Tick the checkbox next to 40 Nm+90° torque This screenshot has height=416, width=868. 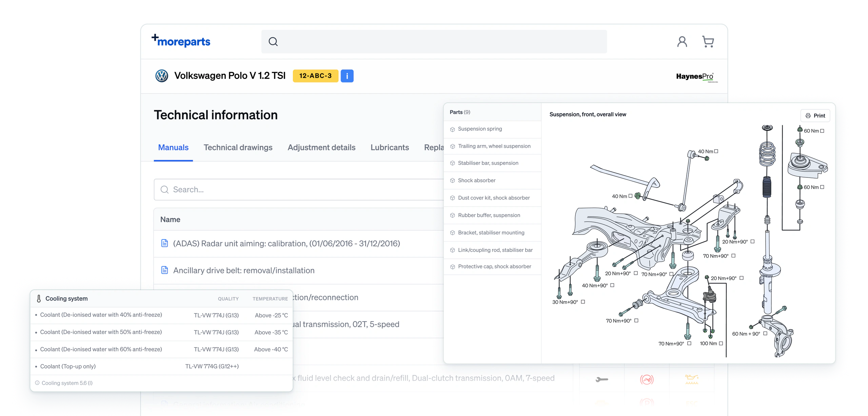click(x=612, y=285)
